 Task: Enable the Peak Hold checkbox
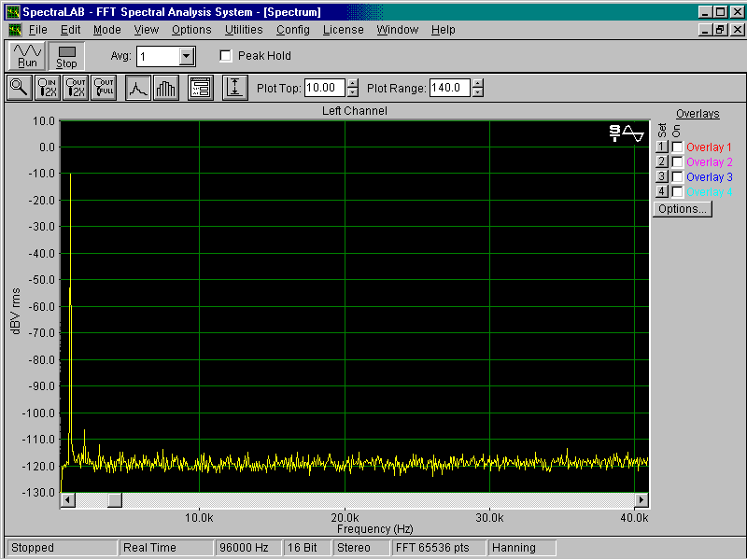[226, 56]
